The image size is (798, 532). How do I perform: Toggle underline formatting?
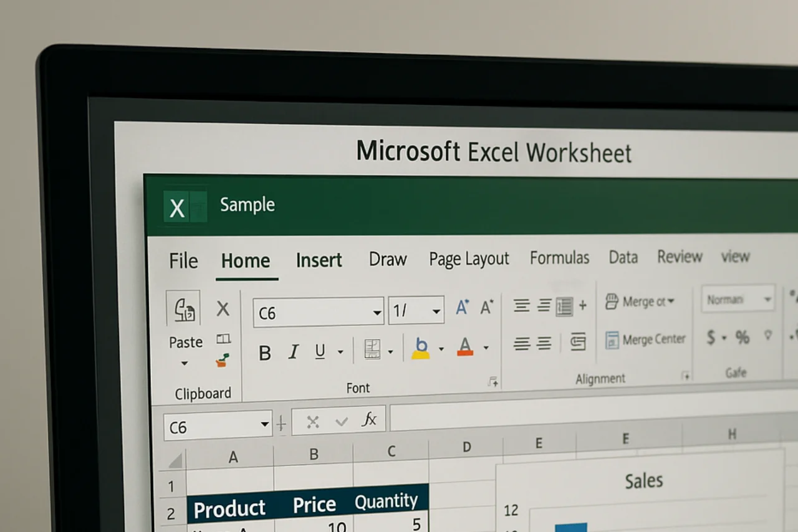tap(319, 353)
